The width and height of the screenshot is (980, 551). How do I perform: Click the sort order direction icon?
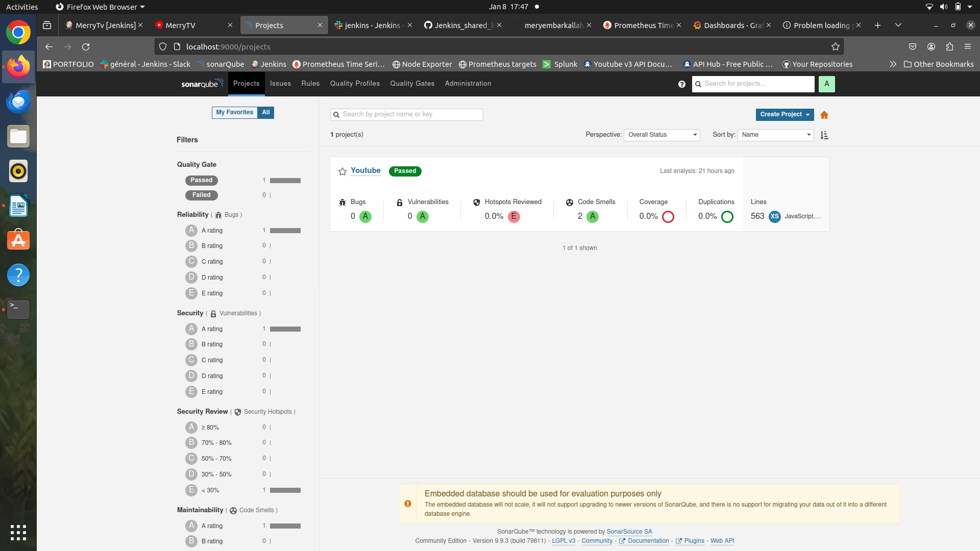point(824,135)
